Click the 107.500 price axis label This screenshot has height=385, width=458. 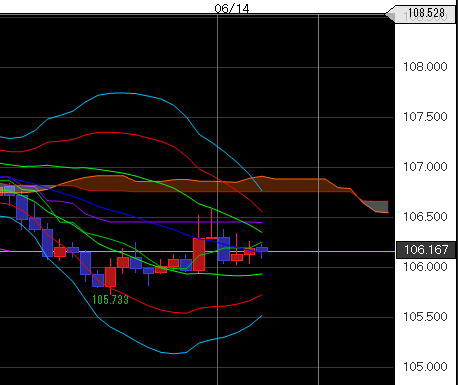click(x=425, y=117)
